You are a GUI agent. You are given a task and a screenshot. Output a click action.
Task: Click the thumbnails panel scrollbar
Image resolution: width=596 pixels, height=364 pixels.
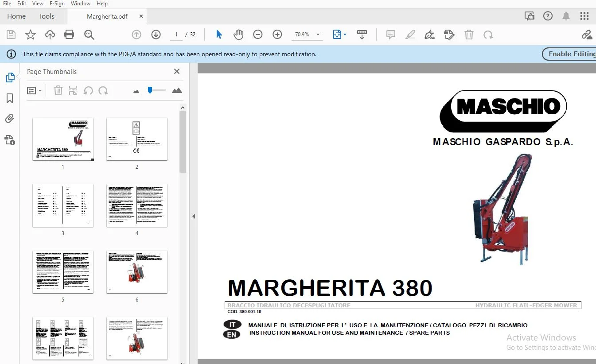(x=183, y=142)
